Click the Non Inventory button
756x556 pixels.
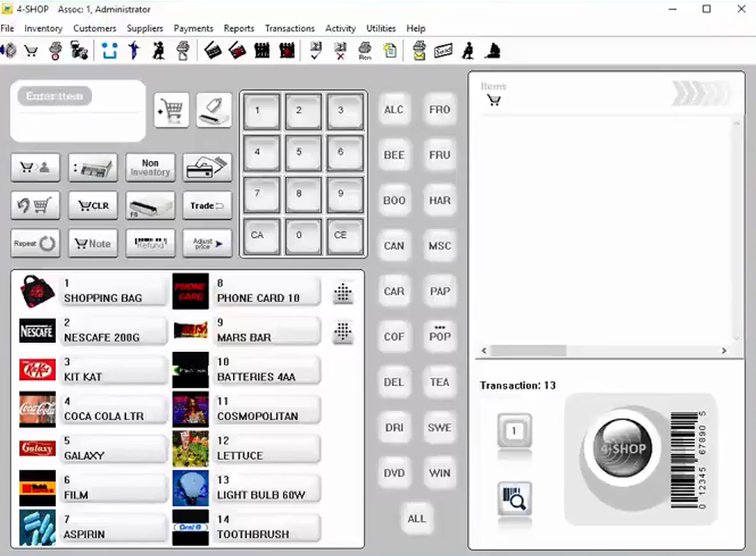point(150,167)
